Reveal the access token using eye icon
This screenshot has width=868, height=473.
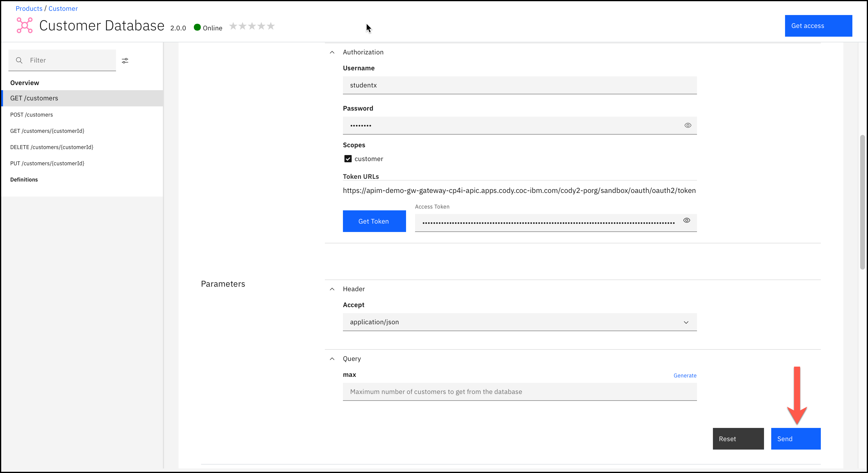(686, 220)
